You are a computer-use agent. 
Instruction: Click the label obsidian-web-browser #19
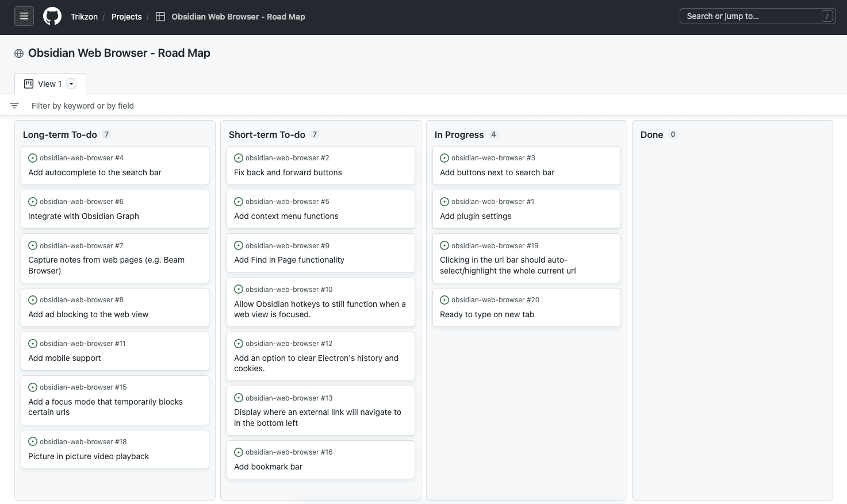[495, 245]
